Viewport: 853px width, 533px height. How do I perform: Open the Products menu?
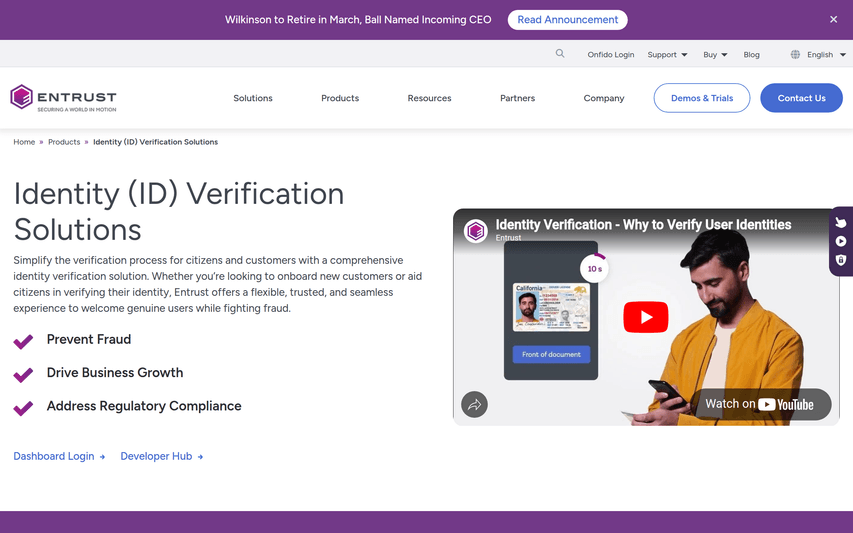[340, 98]
